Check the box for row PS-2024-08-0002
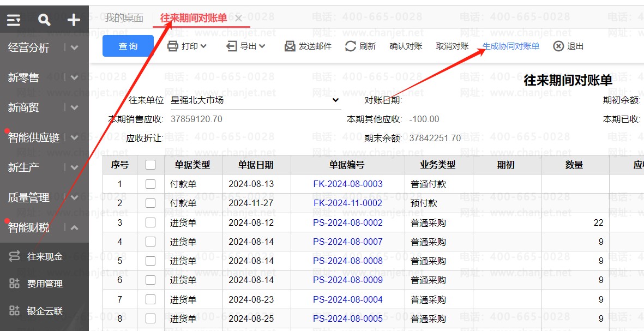644x331 pixels. point(151,222)
